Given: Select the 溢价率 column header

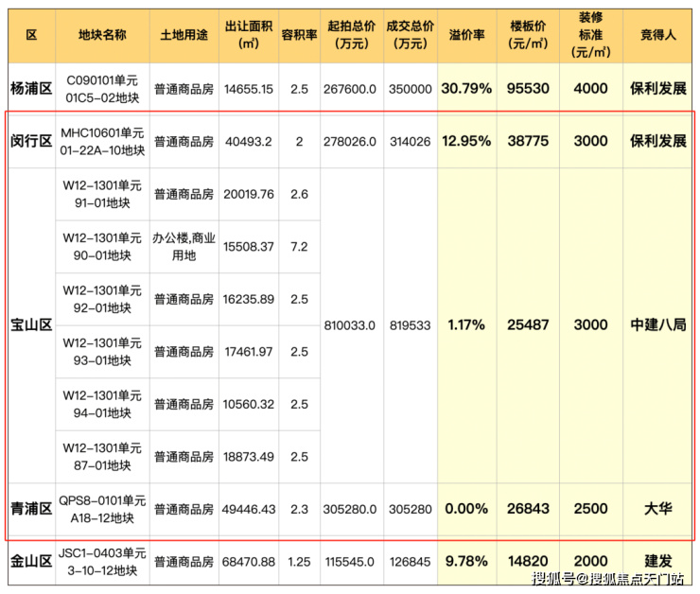Looking at the screenshot, I should tap(467, 34).
